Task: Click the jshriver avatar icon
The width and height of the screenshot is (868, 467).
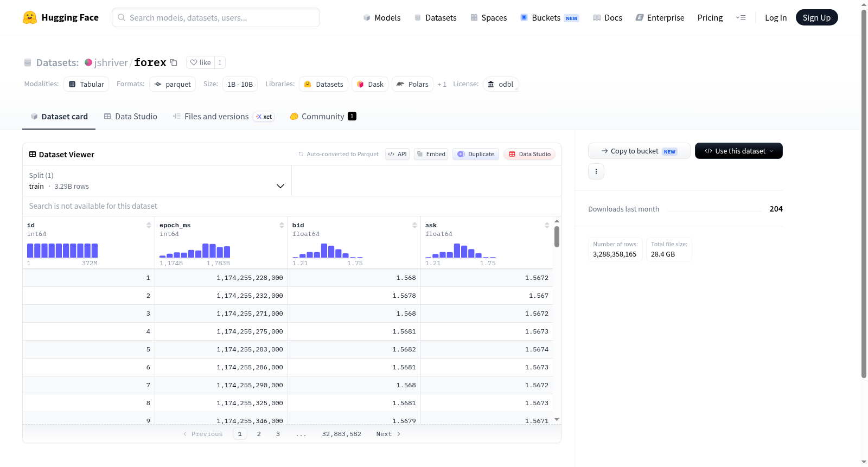Action: (x=88, y=62)
